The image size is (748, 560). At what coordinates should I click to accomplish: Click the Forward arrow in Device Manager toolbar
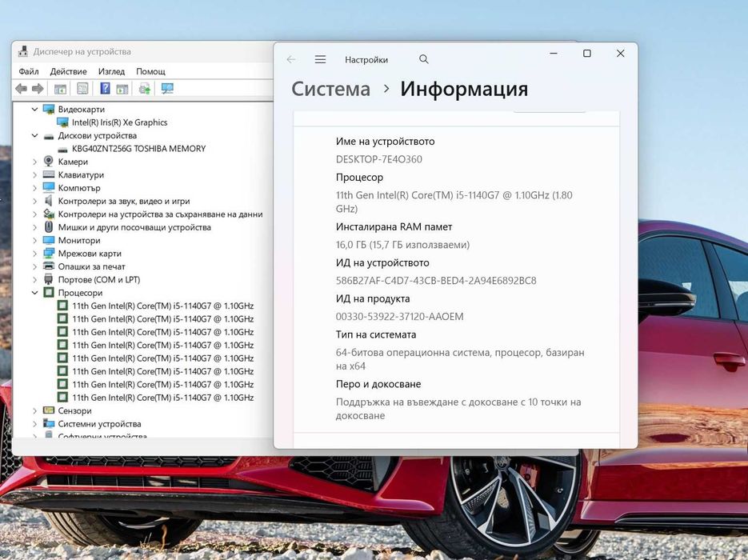pos(38,88)
